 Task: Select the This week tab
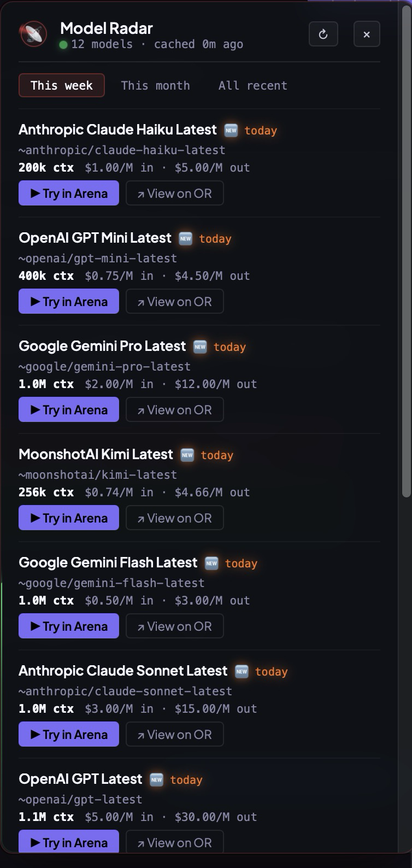tap(61, 85)
